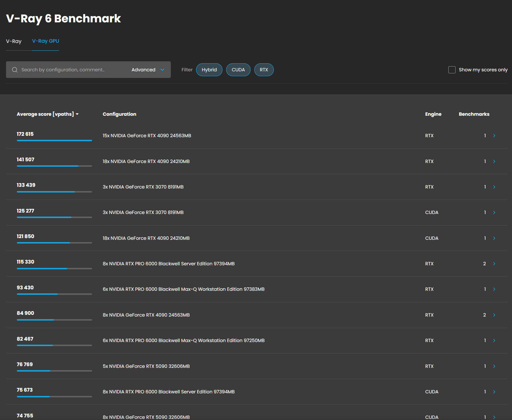512x420 pixels.
Task: Click the Configuration column header
Action: pyautogui.click(x=120, y=114)
